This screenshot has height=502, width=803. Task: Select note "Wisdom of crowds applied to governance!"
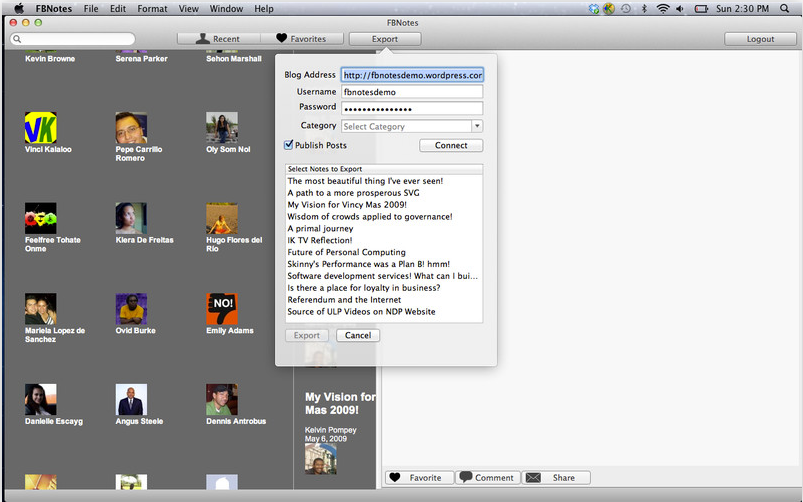pyautogui.click(x=384, y=217)
